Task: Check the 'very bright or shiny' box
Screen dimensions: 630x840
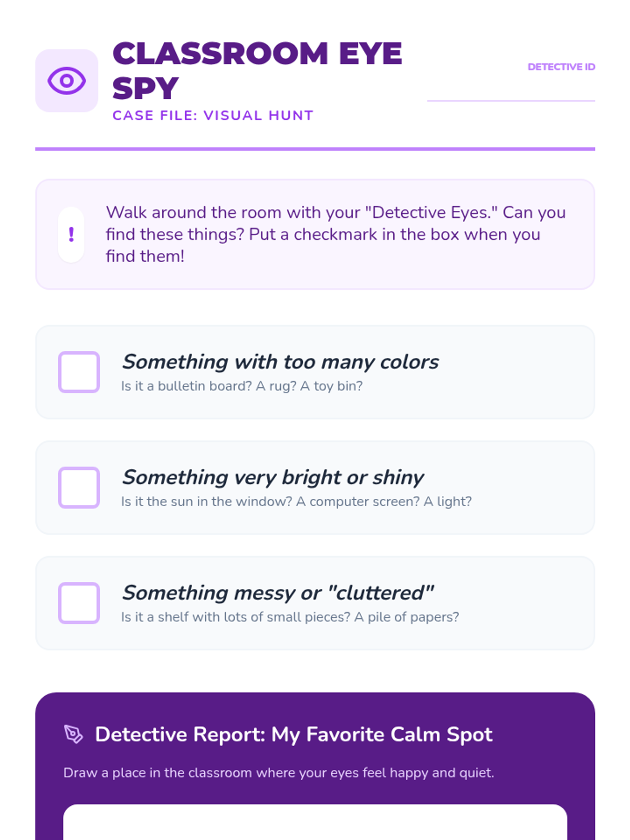Action: [x=79, y=488]
